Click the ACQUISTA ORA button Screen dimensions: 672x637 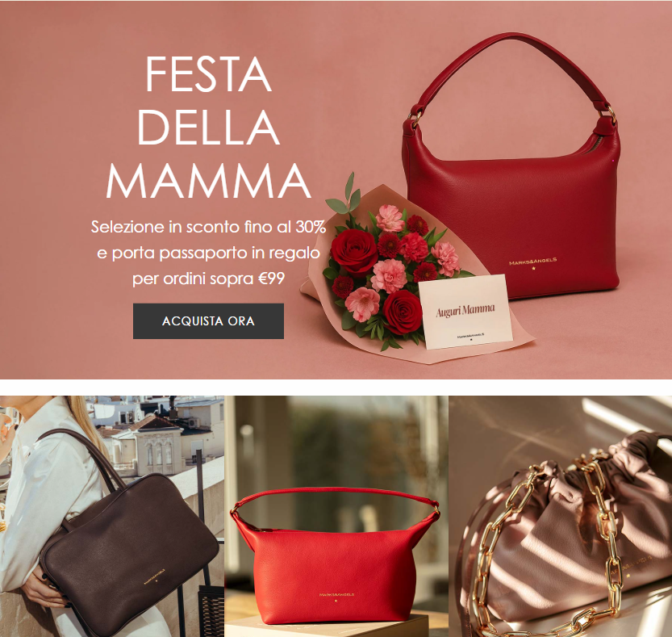coord(208,321)
